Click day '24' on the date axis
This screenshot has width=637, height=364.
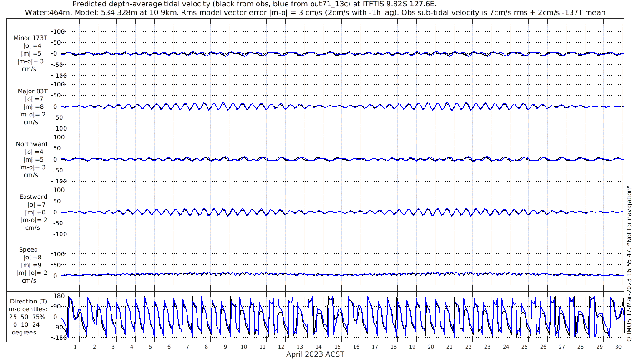pos(506,347)
